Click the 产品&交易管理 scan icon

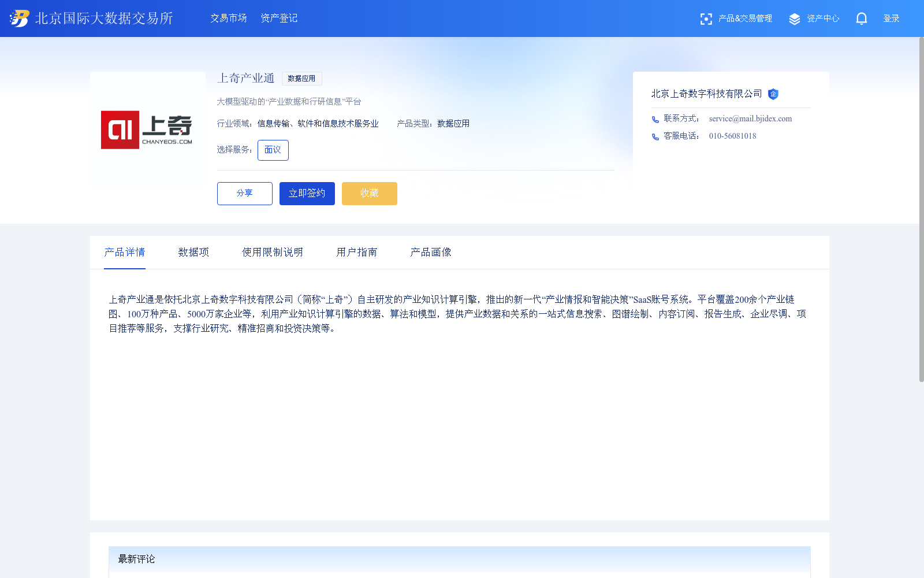706,19
